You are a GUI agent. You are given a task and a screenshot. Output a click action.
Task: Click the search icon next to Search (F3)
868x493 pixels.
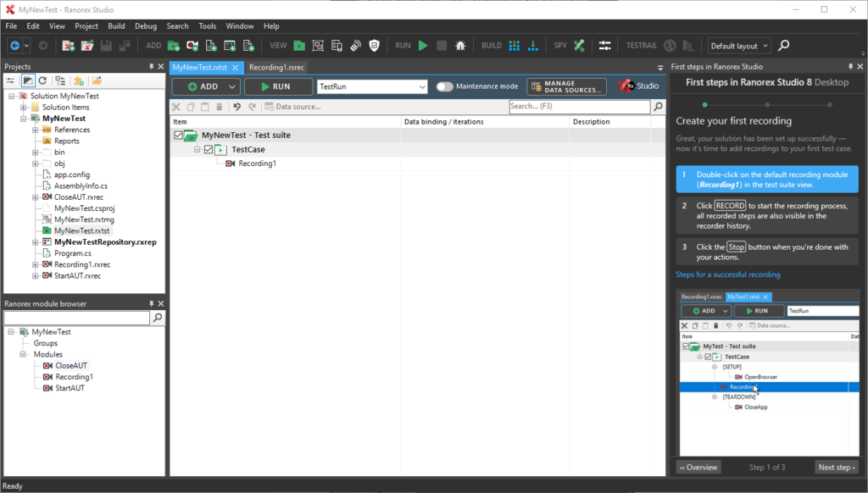click(x=658, y=106)
